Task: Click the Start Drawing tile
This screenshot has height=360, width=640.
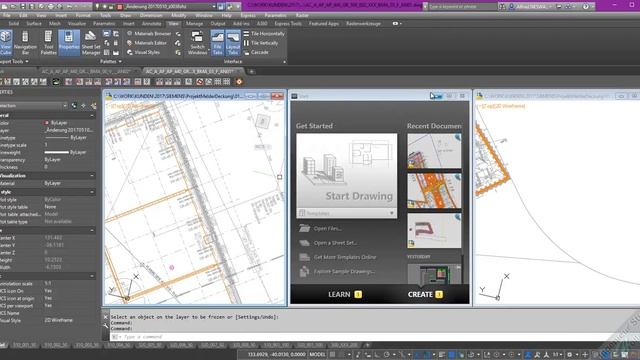Action: coord(347,171)
